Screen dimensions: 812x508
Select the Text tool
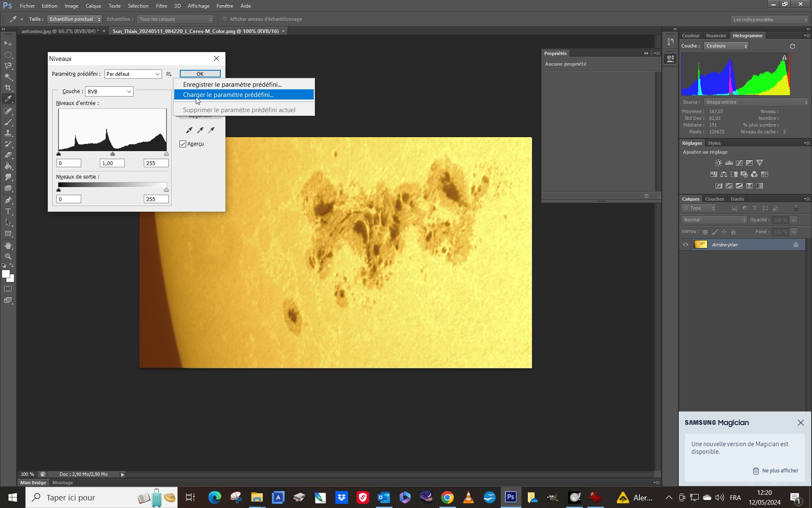click(8, 211)
